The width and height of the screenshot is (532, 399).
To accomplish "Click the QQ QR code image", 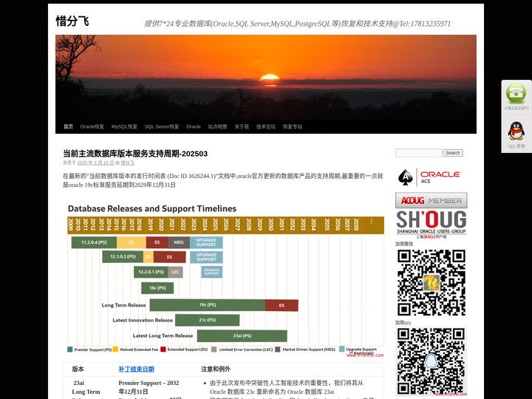I will click(x=432, y=361).
